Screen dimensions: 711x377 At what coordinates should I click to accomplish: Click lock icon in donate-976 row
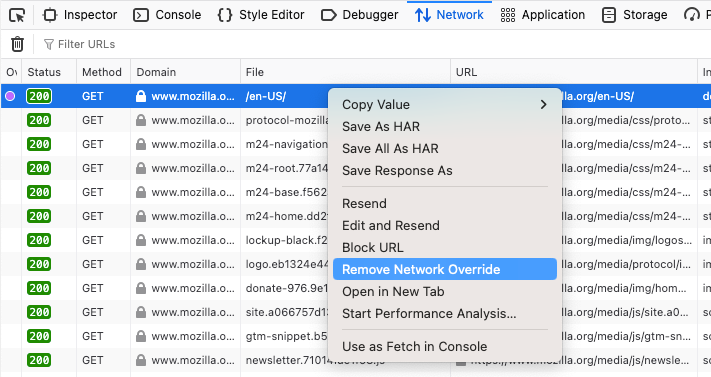coord(141,288)
